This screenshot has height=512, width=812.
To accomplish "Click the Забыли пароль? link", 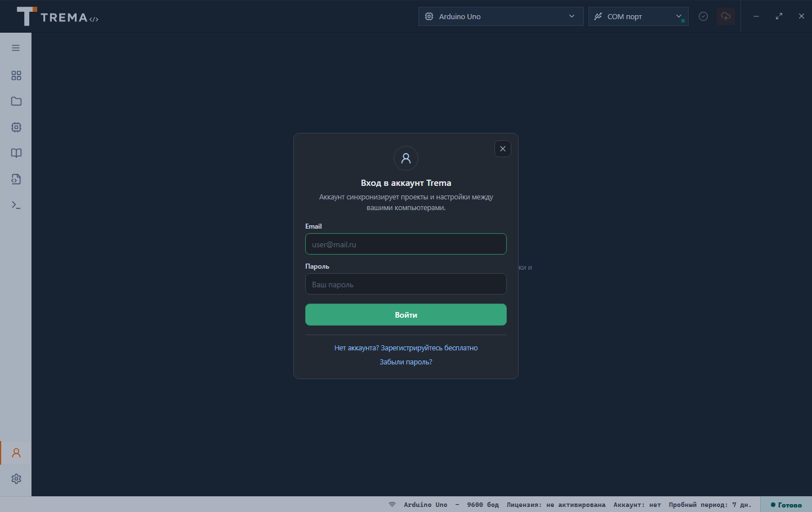I will point(406,362).
